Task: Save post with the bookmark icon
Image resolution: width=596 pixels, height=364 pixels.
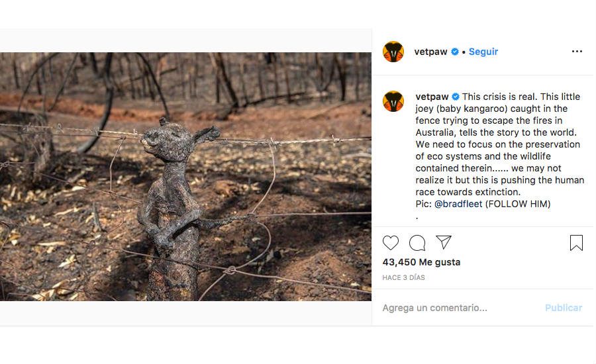Action: 576,243
